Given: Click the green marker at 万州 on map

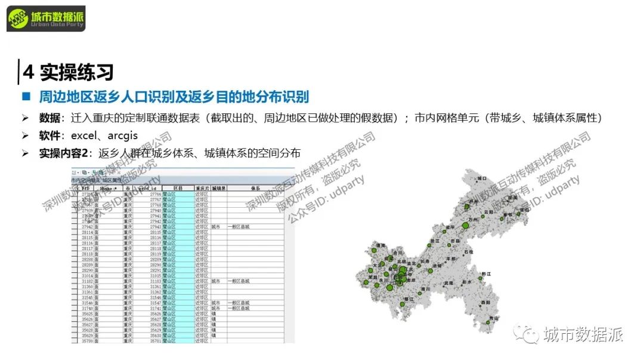Looking at the screenshot, I should (465, 226).
